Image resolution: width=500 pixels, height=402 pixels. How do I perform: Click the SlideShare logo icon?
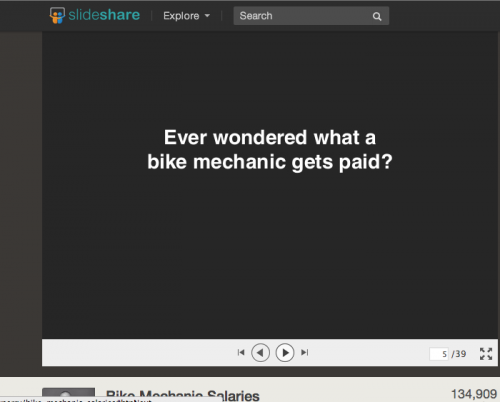[57, 15]
